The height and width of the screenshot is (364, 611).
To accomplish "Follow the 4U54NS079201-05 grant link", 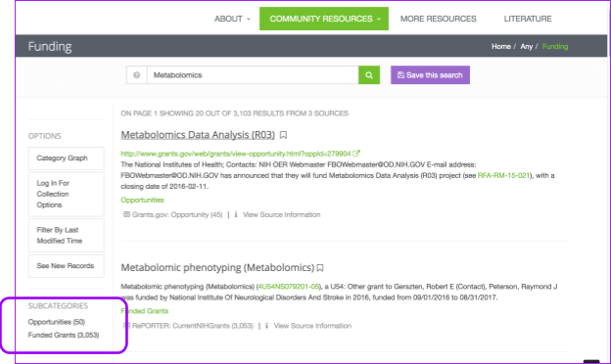I will coord(288,287).
